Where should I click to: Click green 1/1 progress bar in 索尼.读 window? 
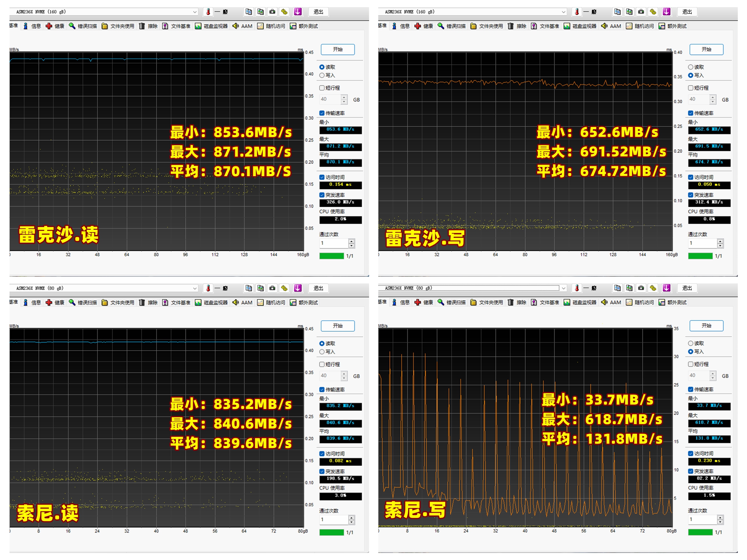click(331, 532)
